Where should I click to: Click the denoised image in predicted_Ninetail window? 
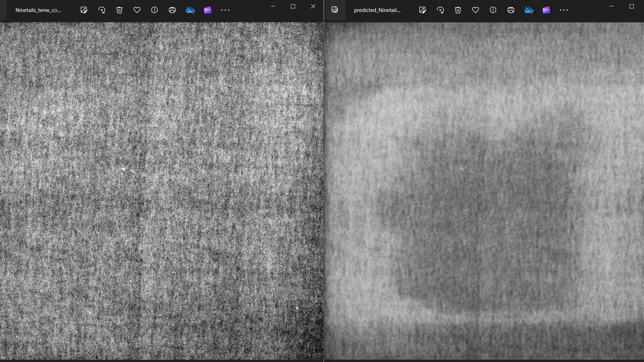coord(484,191)
